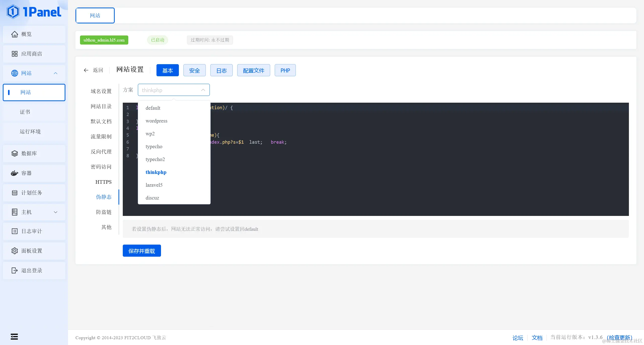Click the 保存并重载 button
644x345 pixels.
click(x=142, y=251)
